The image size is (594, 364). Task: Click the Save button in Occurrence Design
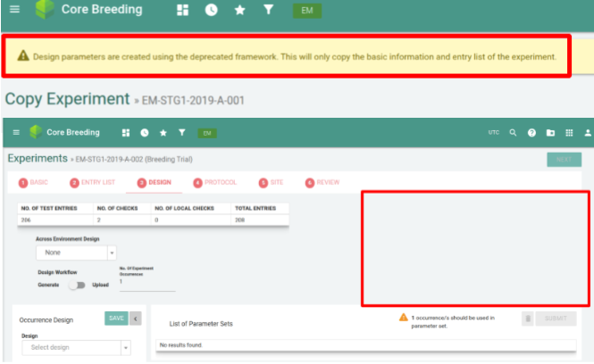coord(116,318)
